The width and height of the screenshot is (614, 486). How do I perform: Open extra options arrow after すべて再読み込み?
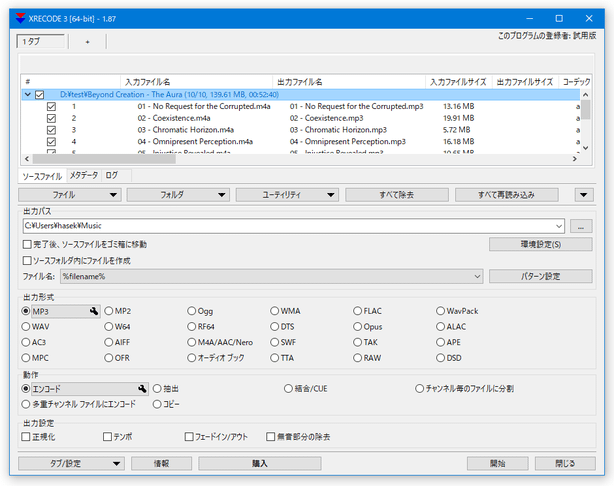pos(584,195)
